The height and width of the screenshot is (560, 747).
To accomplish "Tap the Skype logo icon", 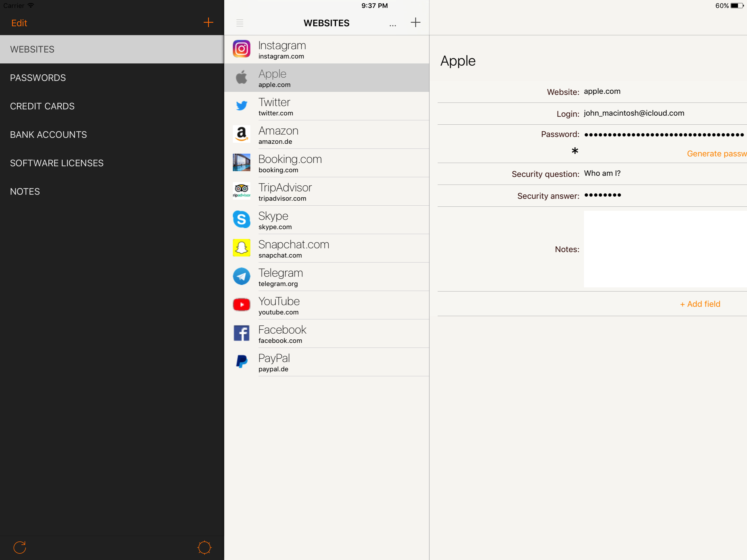I will tap(241, 219).
